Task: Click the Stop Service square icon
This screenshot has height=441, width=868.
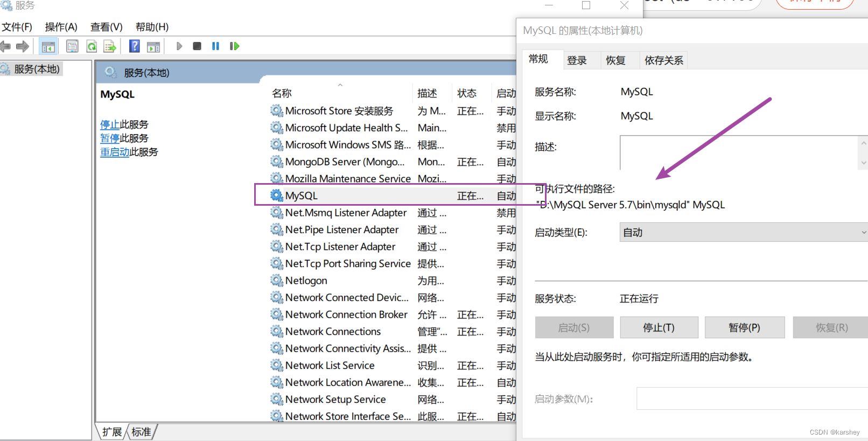Action: click(x=197, y=46)
